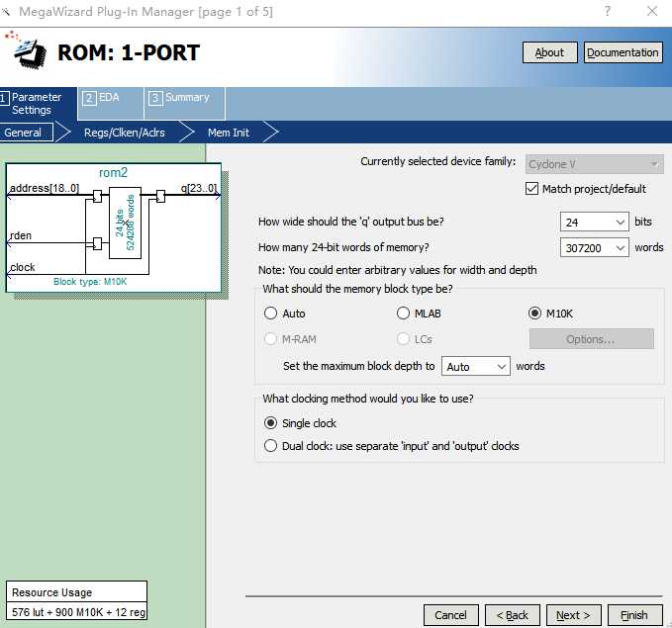The height and width of the screenshot is (628, 672).
Task: Select the M10K memory block type
Action: tap(534, 314)
